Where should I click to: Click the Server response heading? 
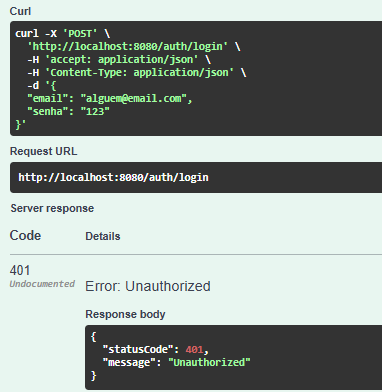tap(52, 208)
